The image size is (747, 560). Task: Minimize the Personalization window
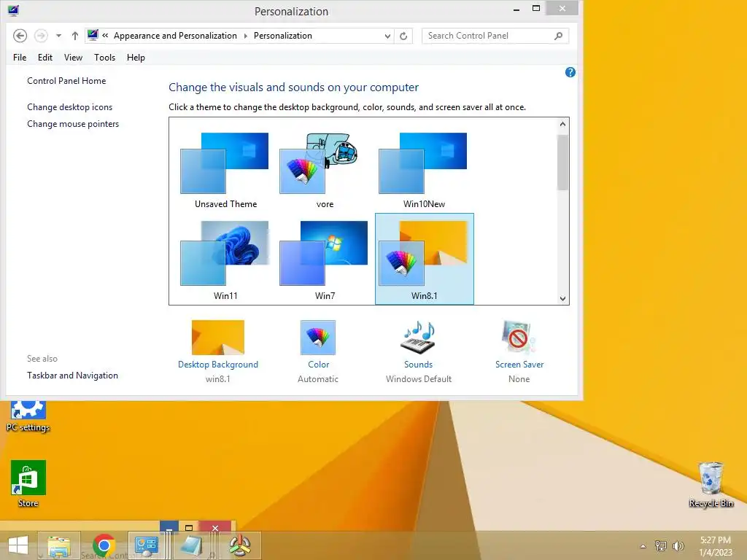(516, 9)
